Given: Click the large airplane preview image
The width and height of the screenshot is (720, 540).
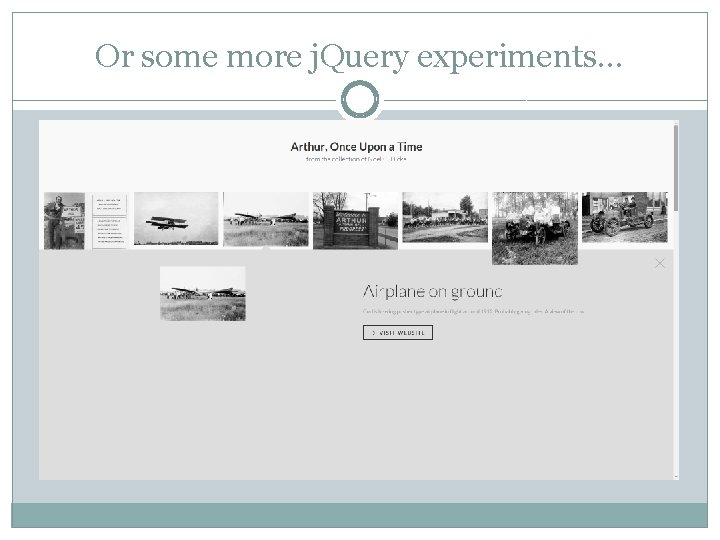Looking at the screenshot, I should pos(203,293).
